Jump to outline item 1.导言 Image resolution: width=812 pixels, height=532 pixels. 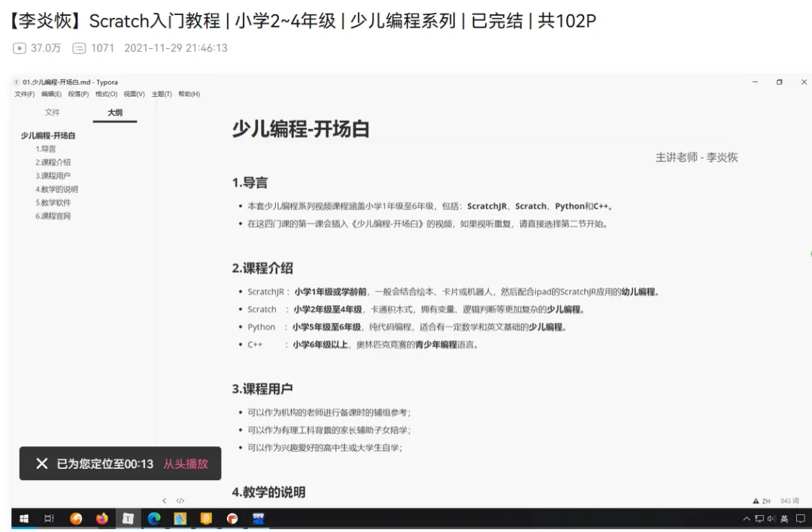coord(46,149)
